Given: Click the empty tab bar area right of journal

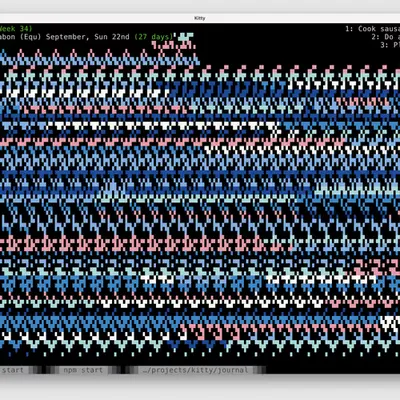Looking at the screenshot, I should 333,370.
